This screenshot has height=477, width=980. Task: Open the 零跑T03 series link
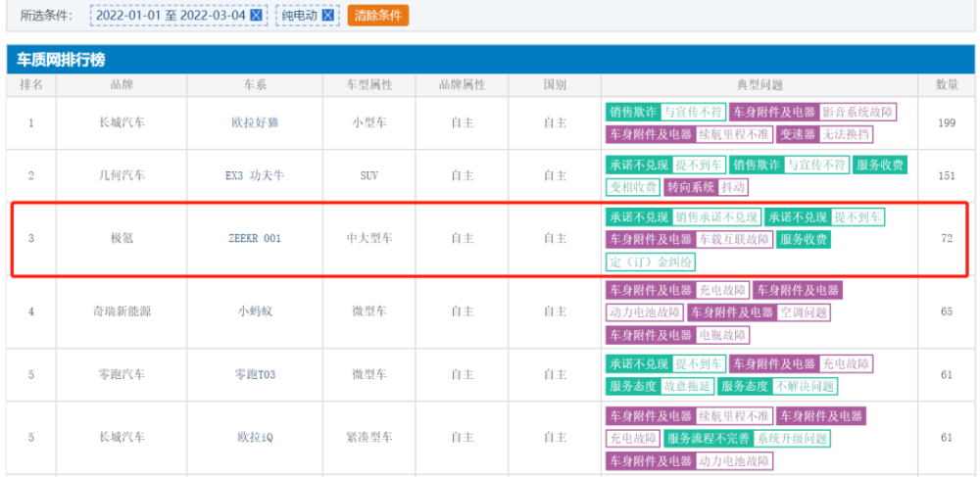point(255,374)
